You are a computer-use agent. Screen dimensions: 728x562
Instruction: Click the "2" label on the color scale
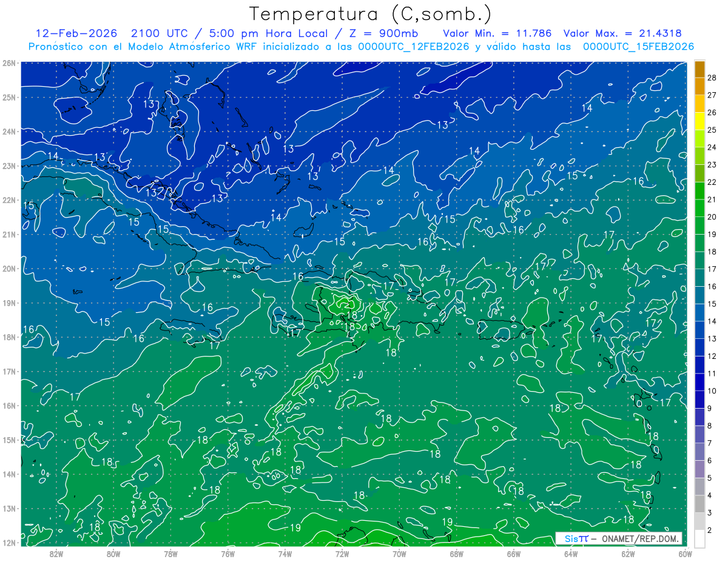pos(710,530)
